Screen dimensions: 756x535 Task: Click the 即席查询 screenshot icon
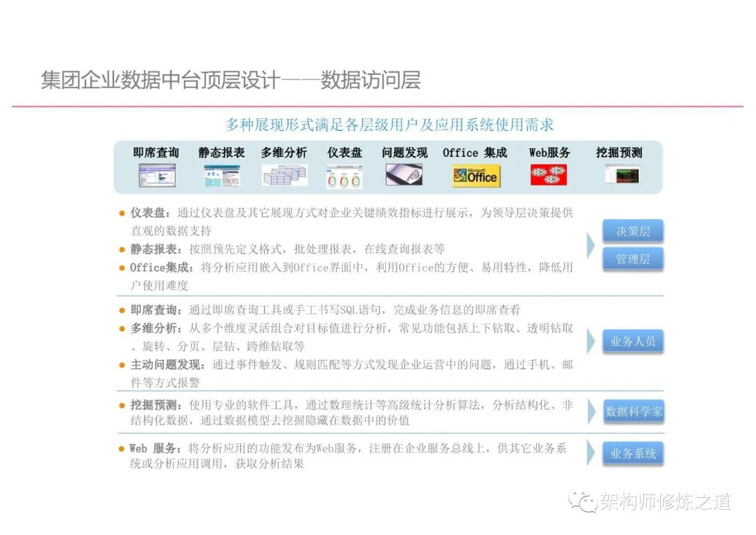click(x=157, y=175)
